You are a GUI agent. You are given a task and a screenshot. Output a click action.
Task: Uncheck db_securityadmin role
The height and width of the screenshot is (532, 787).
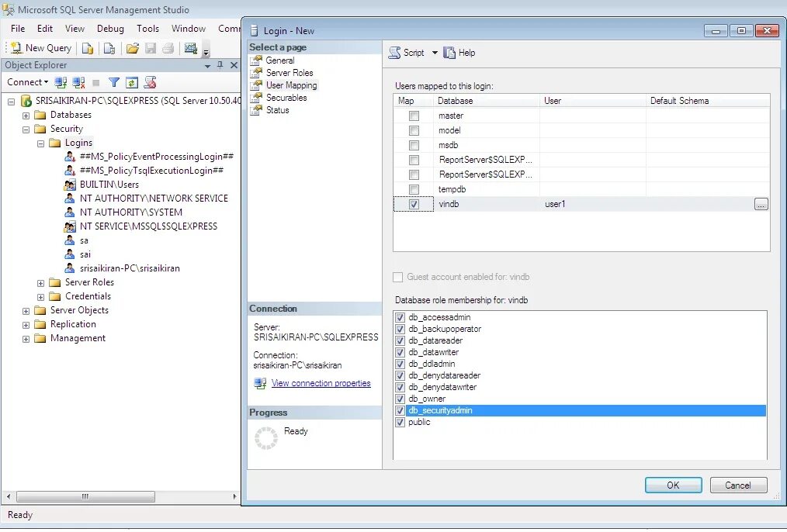point(400,411)
